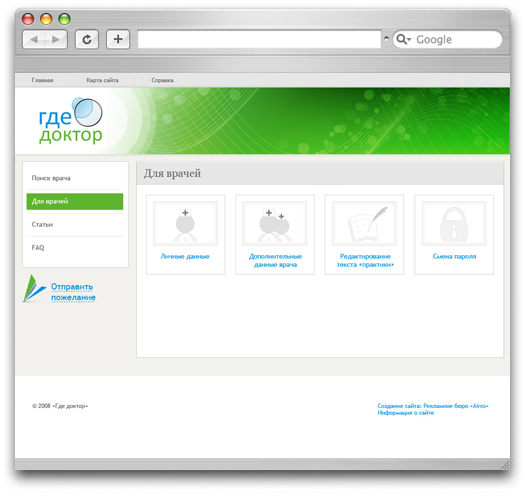Open the Статьи sidebar item
526x496 pixels.
[x=75, y=224]
